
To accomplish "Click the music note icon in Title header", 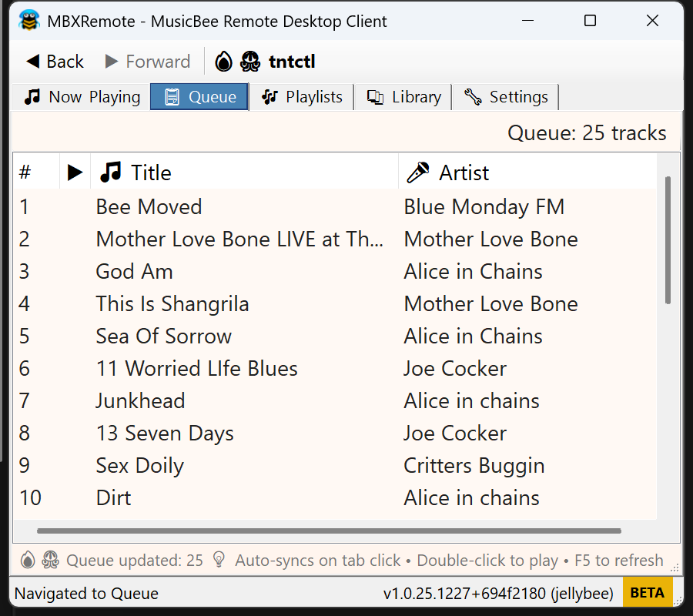I will [111, 172].
